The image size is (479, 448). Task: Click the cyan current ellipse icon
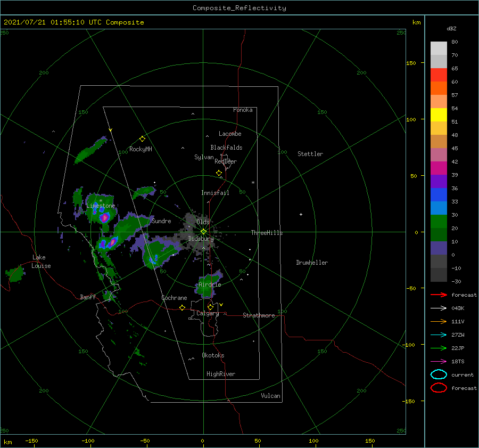[439, 374]
